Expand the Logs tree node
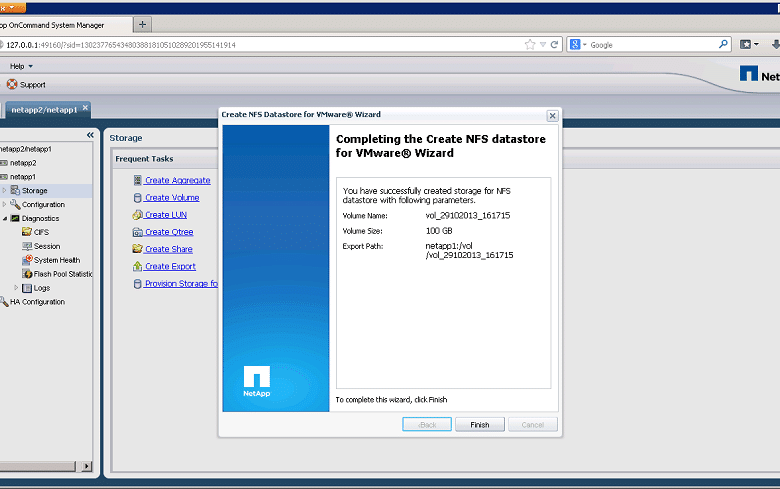This screenshot has height=489, width=780. pyautogui.click(x=16, y=288)
